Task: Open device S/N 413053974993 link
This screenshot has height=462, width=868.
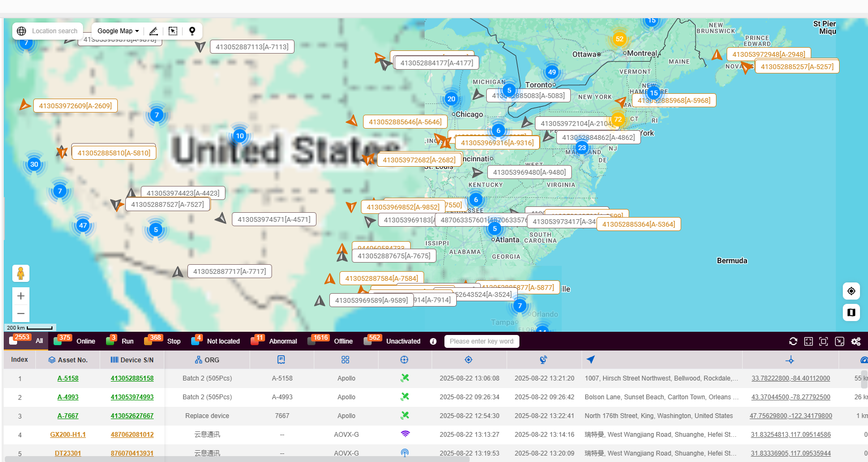Action: click(132, 397)
